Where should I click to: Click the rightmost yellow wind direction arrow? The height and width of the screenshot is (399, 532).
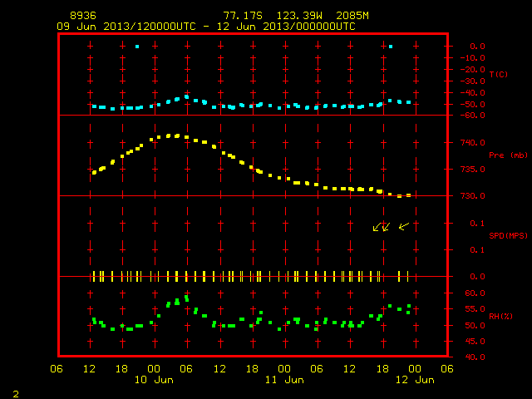(x=404, y=226)
